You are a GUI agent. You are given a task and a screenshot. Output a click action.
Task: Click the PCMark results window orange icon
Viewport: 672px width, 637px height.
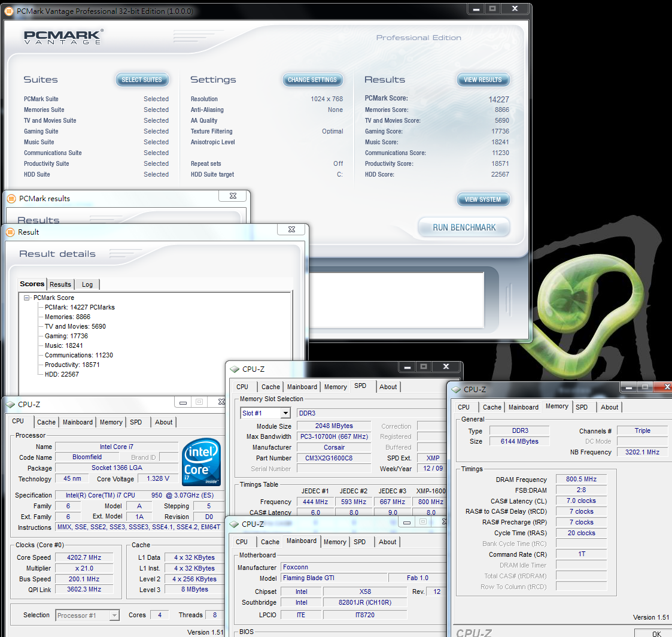click(x=11, y=199)
